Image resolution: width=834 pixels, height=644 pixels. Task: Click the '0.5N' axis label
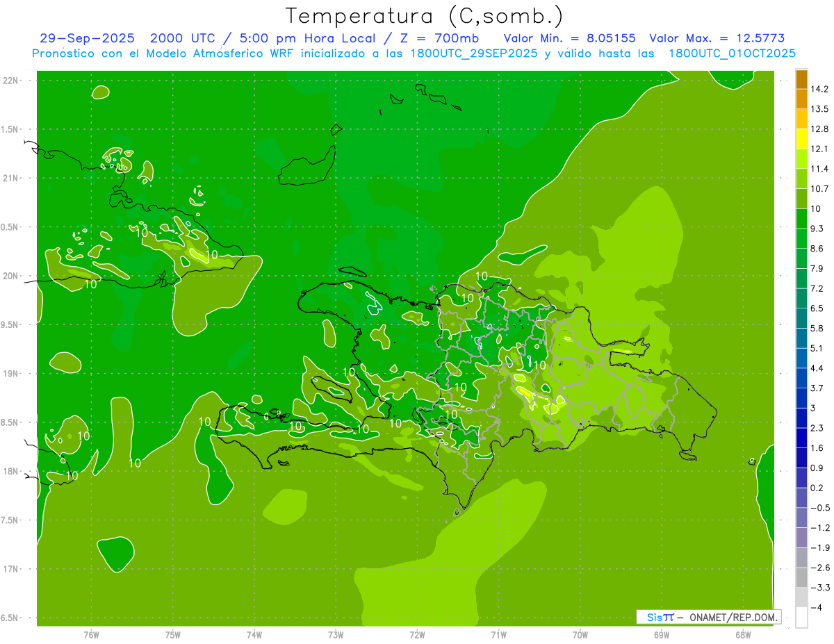[x=10, y=227]
